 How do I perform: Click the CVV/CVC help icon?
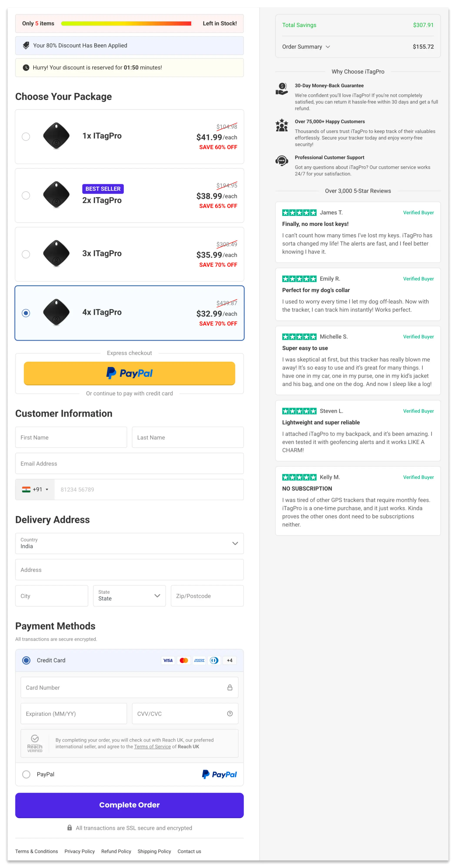[x=230, y=714]
